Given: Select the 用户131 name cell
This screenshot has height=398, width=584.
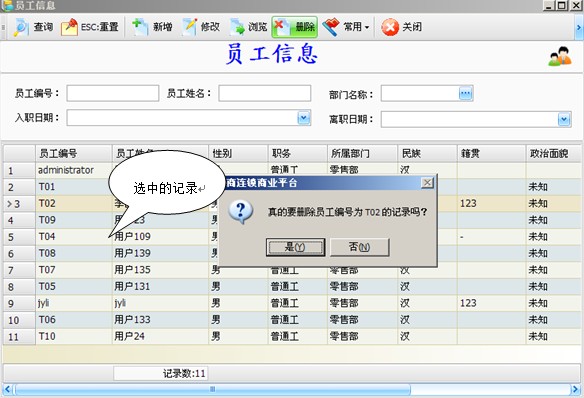Looking at the screenshot, I should (160, 286).
